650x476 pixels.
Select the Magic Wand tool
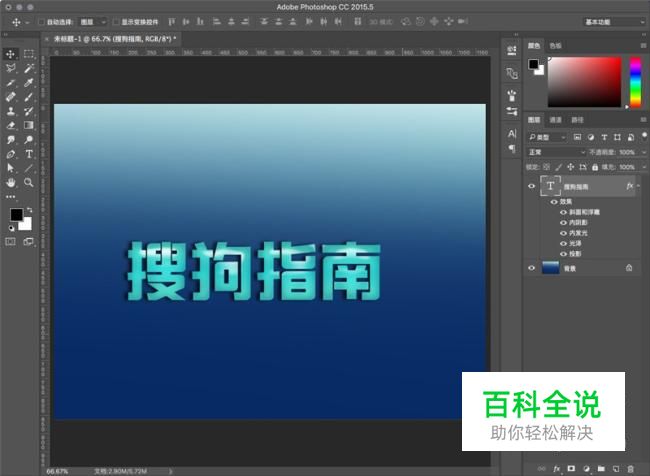click(29, 68)
